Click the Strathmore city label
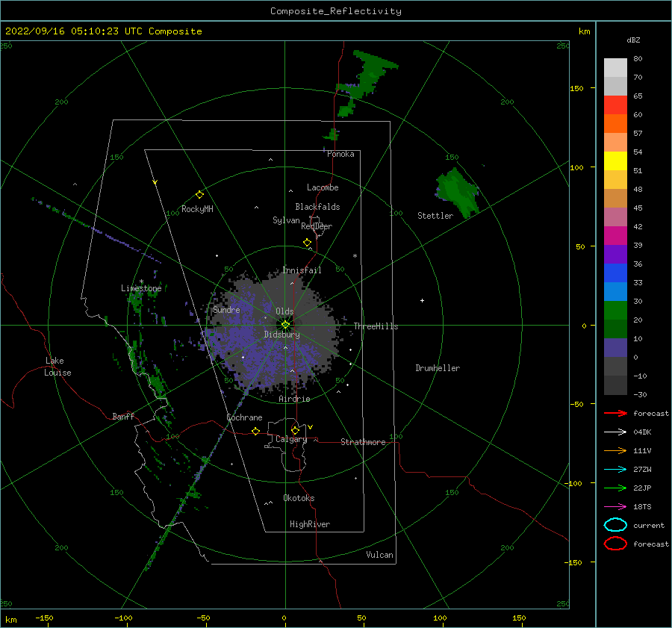The image size is (672, 628). [363, 442]
